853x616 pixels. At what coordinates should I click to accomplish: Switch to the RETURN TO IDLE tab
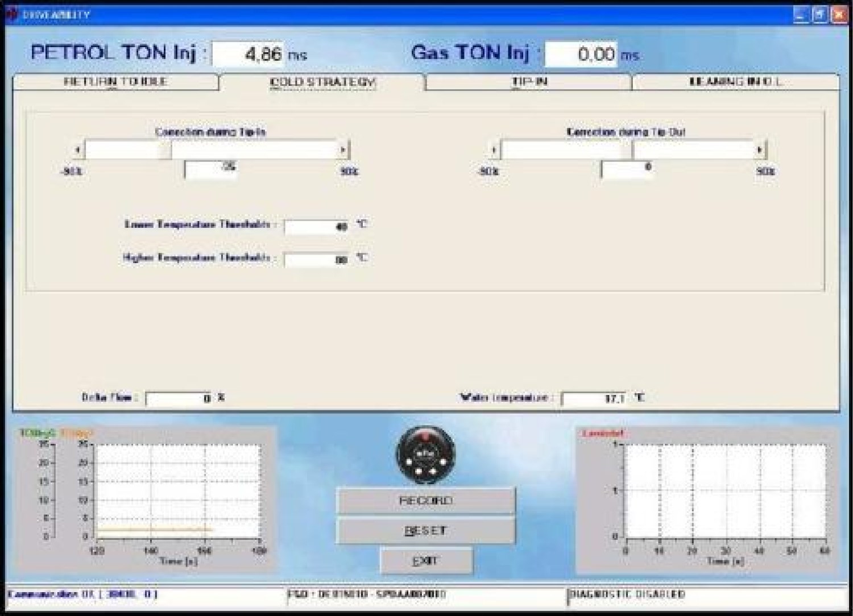point(115,82)
